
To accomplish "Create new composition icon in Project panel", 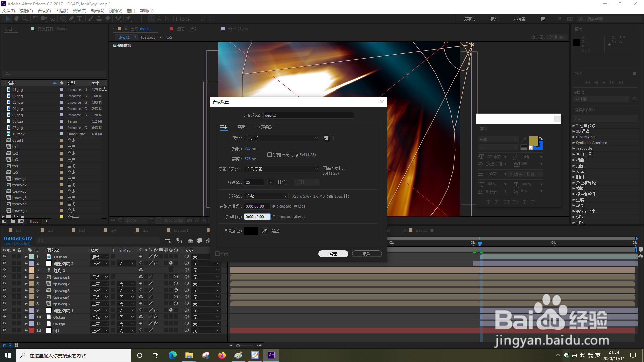I will point(21,221).
